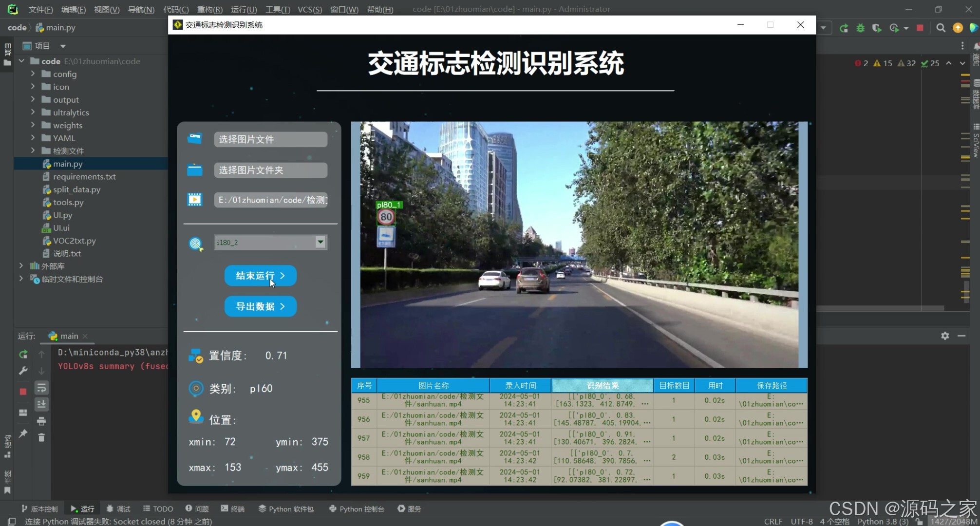Image resolution: width=980 pixels, height=526 pixels.
Task: Select the 识别结果 table column header
Action: (x=602, y=385)
